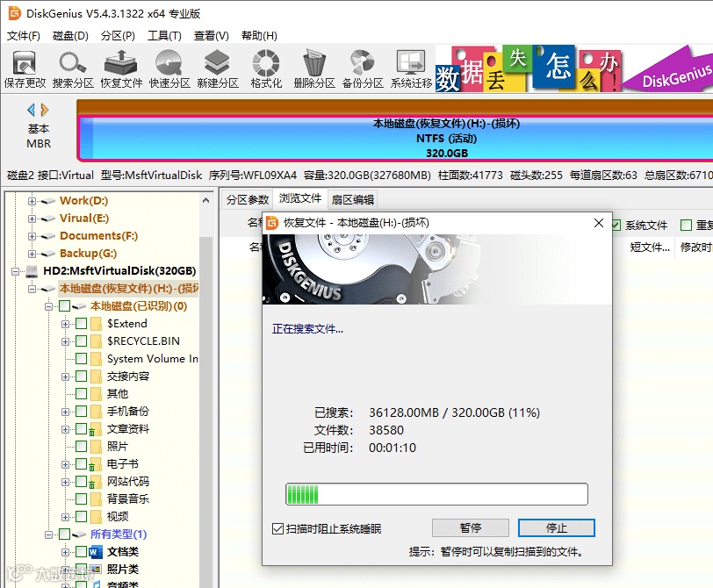Expand the 文章资料 folder node
This screenshot has width=713, height=588.
[66, 429]
